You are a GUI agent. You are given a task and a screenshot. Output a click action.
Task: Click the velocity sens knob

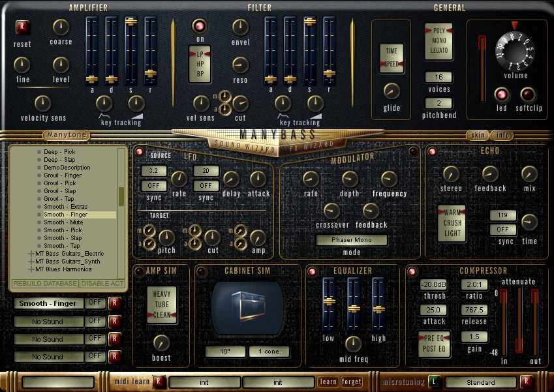point(43,103)
